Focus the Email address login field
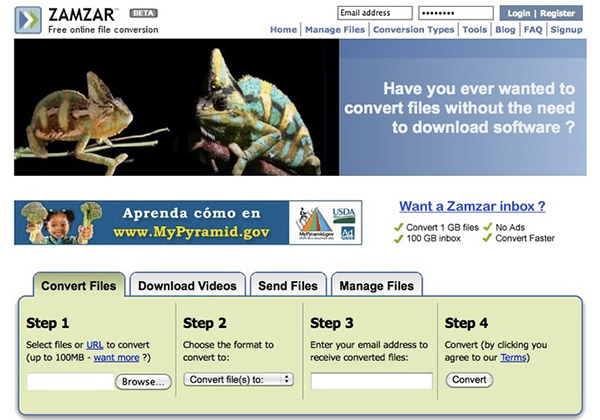This screenshot has width=600, height=420. [375, 13]
